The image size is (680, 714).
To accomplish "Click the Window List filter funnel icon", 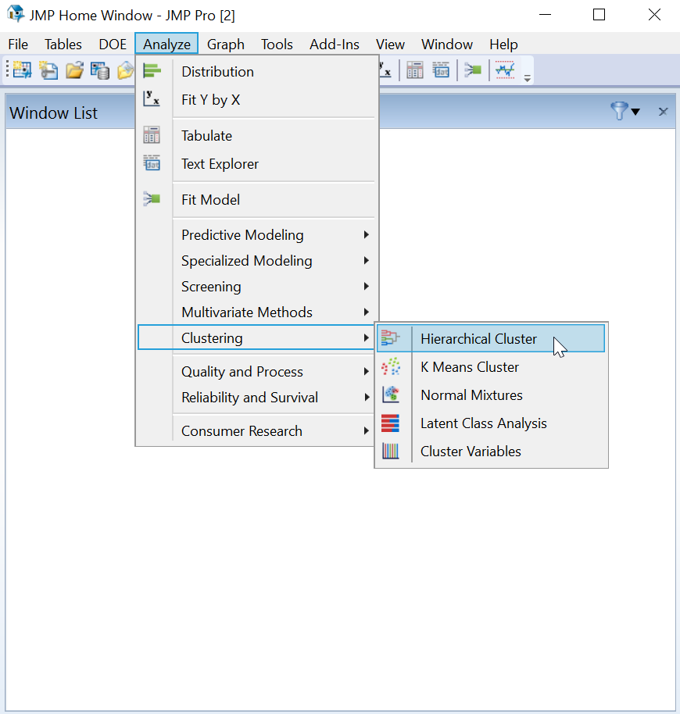I will 619,111.
